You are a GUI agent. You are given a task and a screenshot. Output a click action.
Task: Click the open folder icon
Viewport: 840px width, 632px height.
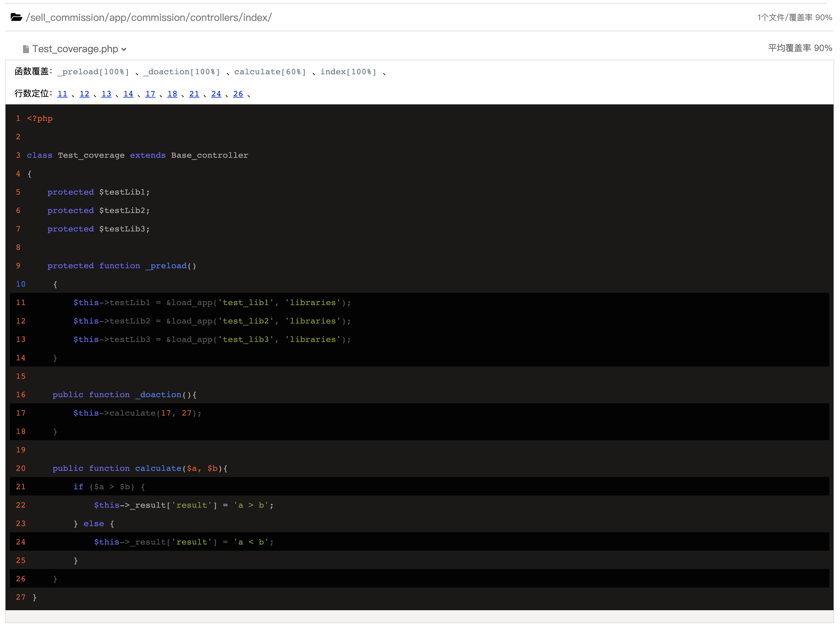click(16, 17)
